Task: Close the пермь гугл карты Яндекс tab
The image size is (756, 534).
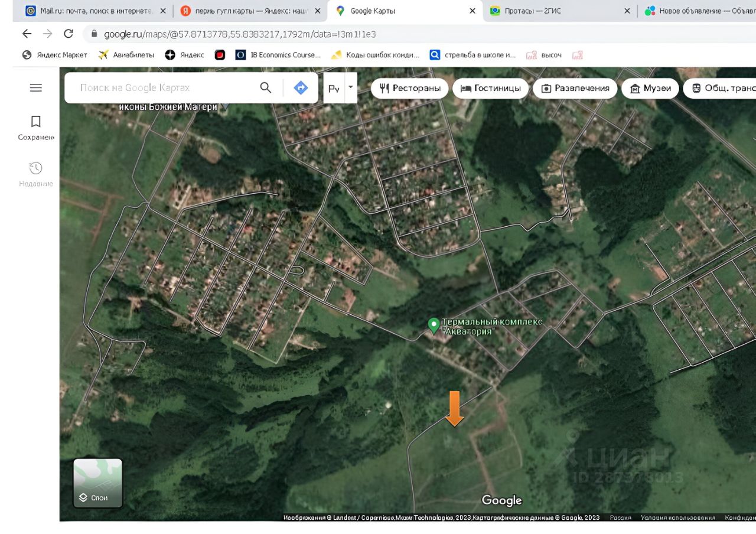Action: [x=318, y=11]
